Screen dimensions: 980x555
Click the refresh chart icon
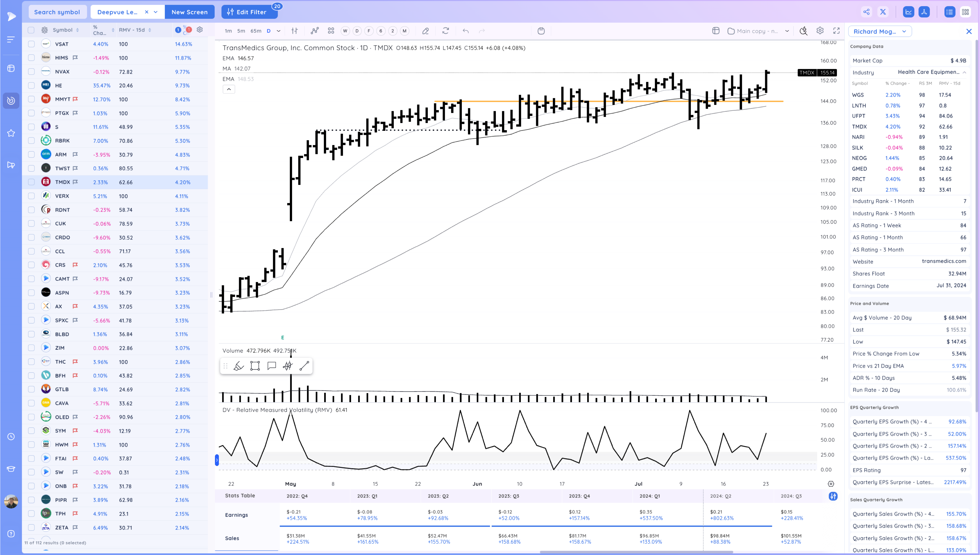[x=446, y=31]
